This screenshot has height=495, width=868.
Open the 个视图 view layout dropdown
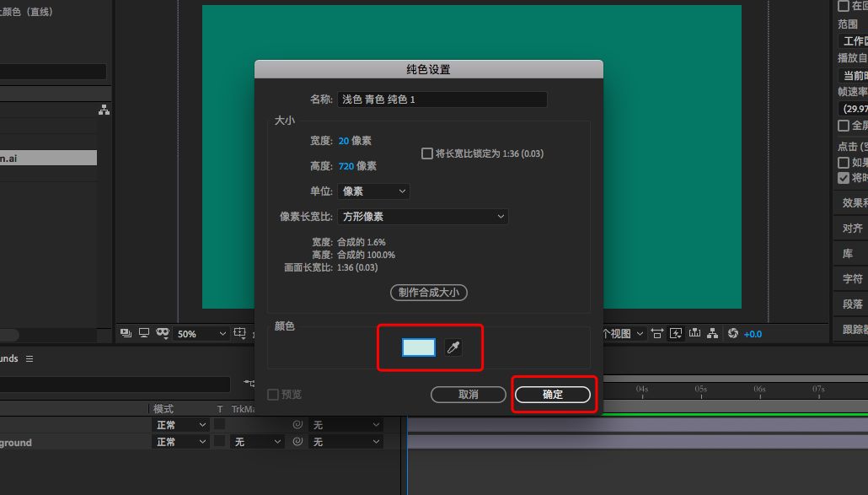[624, 333]
